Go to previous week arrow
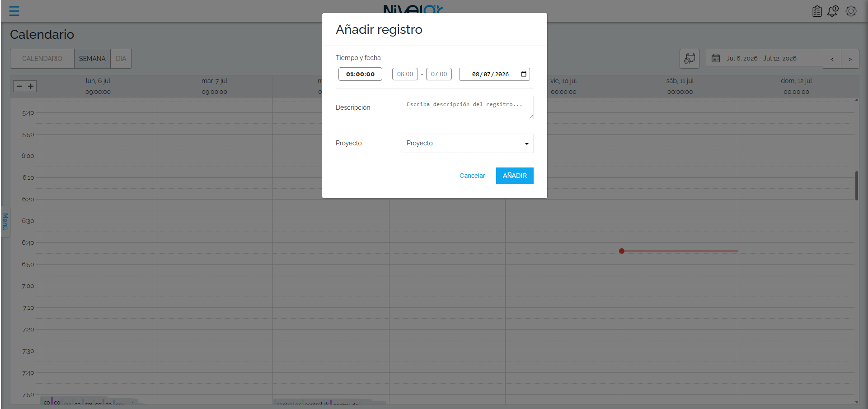This screenshot has height=409, width=868. point(832,59)
